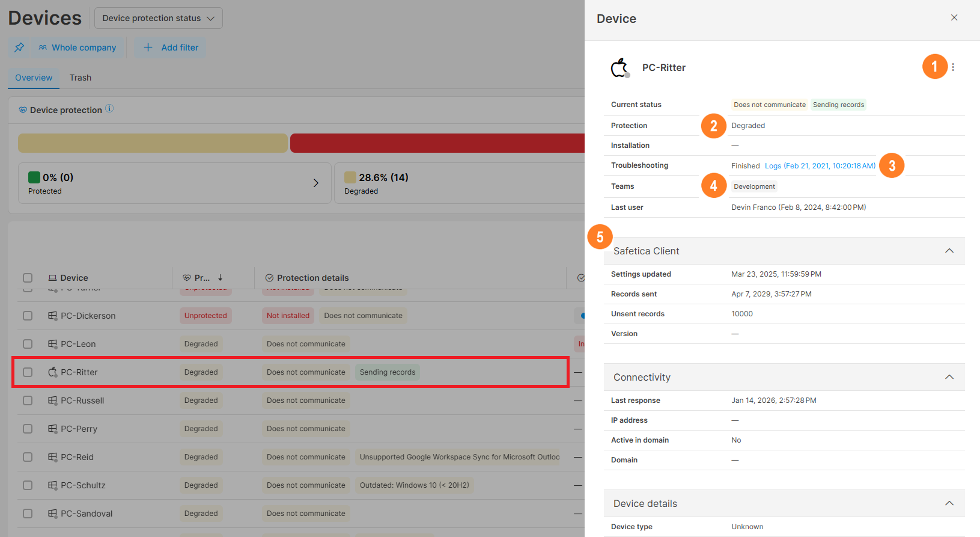
Task: Open the three-dot menu for PC-Ritter
Action: pos(953,67)
